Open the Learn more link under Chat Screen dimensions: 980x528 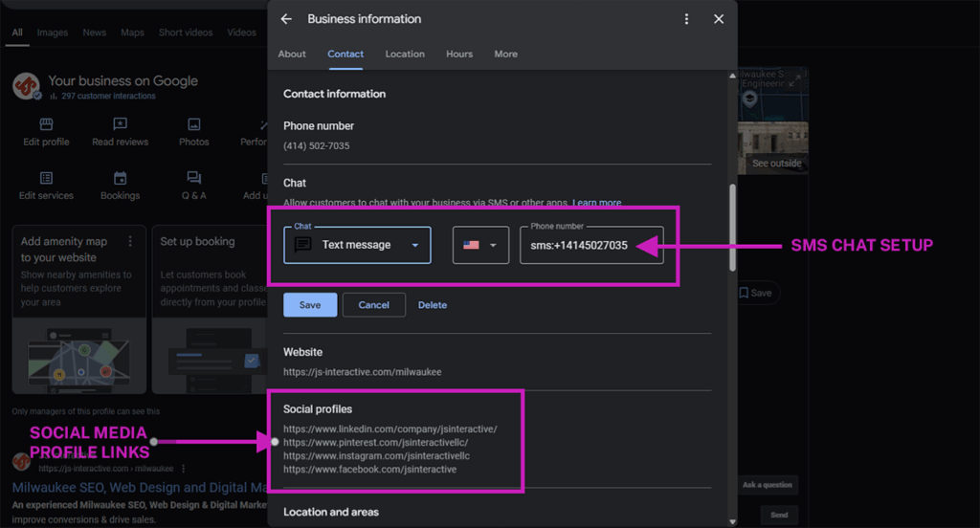597,203
